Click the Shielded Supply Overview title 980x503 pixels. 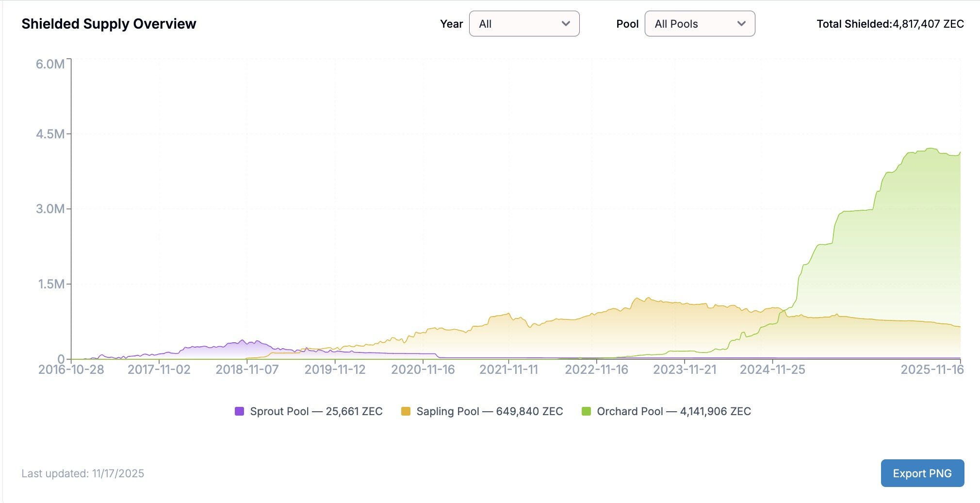pyautogui.click(x=109, y=24)
